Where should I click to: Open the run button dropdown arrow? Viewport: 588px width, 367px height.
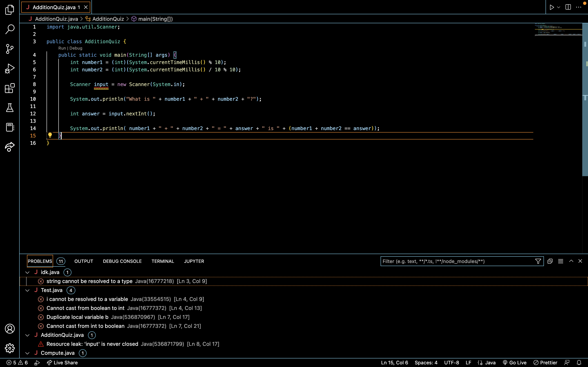559,7
